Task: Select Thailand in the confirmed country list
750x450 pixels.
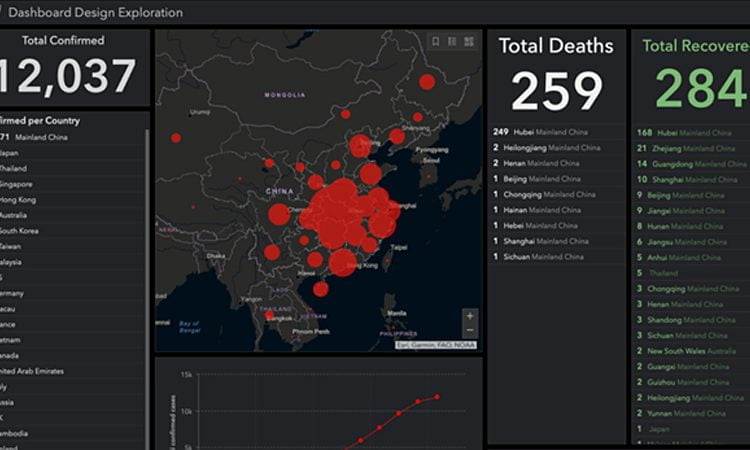Action: pos(18,168)
